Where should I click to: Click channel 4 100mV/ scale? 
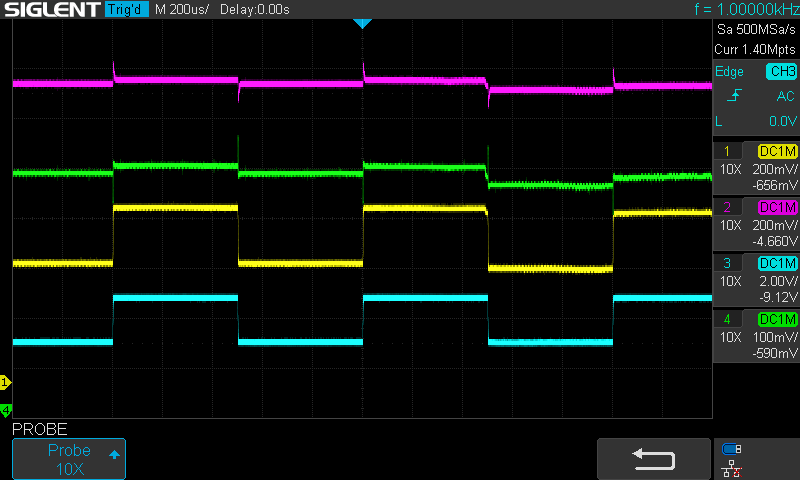(x=774, y=338)
